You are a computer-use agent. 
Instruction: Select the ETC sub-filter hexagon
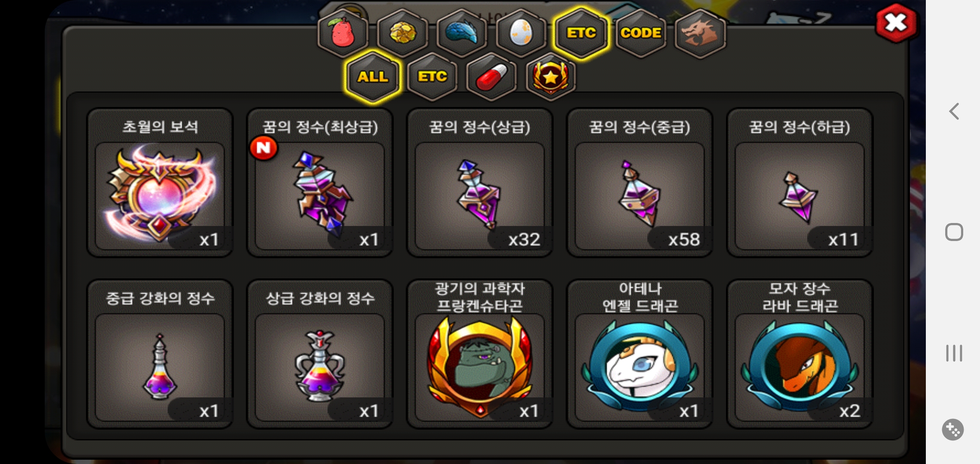[x=432, y=77]
